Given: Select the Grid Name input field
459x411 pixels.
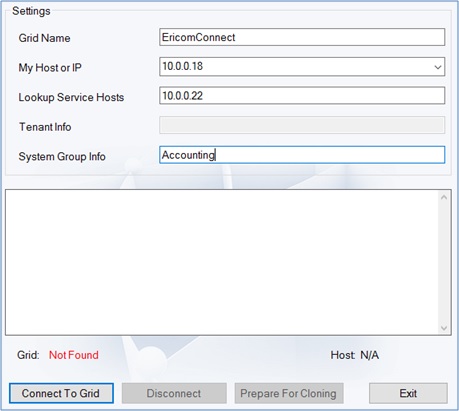Looking at the screenshot, I should coord(302,37).
